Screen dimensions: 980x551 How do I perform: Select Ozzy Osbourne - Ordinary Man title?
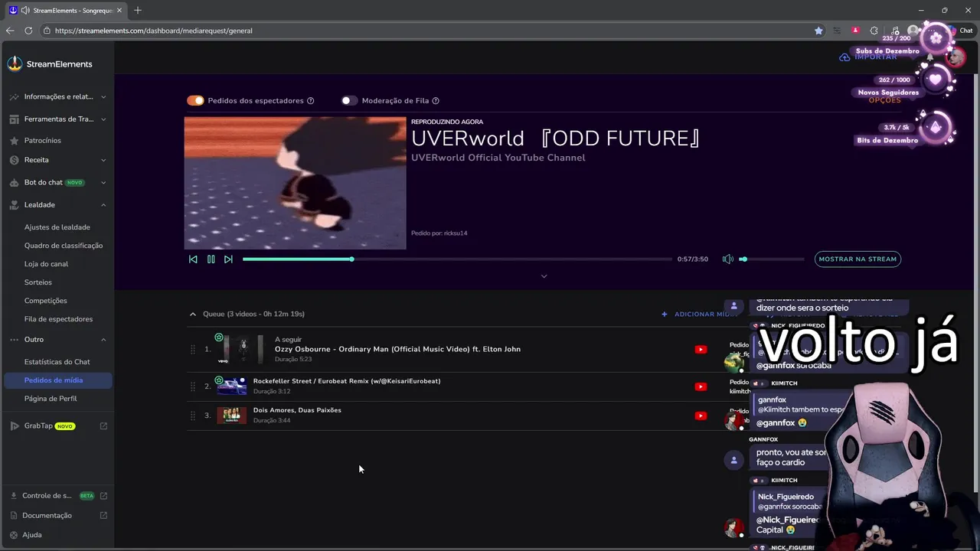(397, 350)
